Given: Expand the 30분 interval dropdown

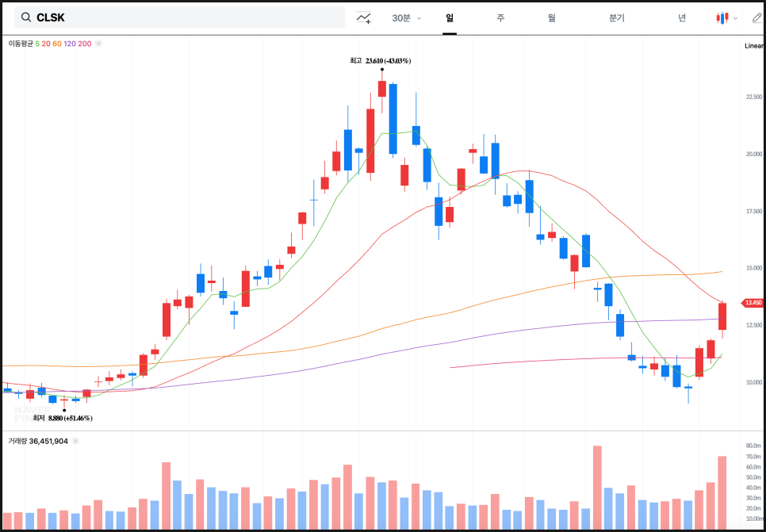Looking at the screenshot, I should [x=407, y=17].
